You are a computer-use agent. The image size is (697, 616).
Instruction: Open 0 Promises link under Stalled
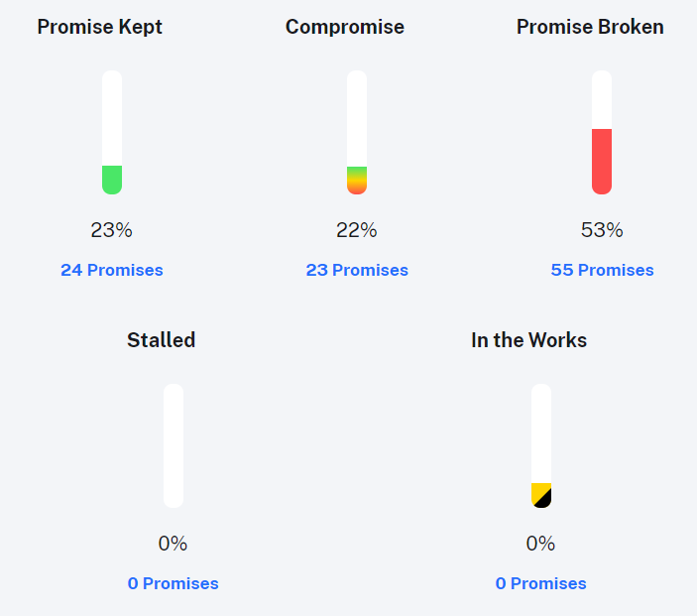pos(174,583)
